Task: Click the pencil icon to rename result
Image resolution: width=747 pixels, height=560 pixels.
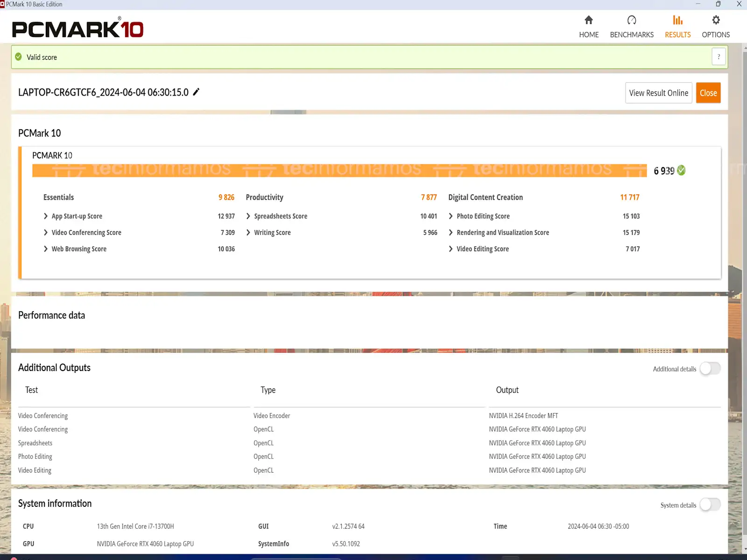Action: click(197, 92)
